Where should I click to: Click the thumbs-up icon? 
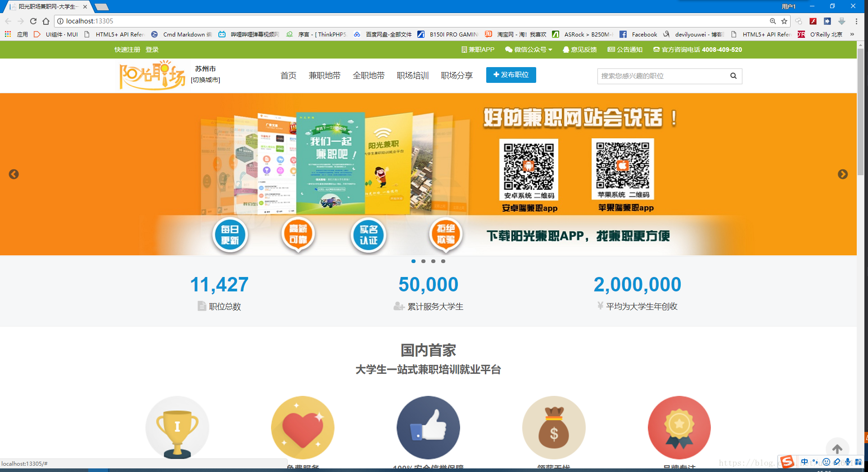click(x=428, y=427)
